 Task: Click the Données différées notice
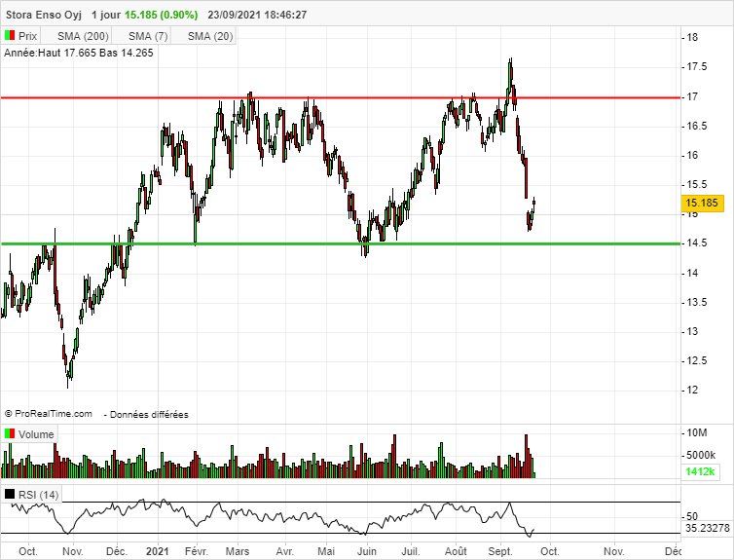point(149,414)
